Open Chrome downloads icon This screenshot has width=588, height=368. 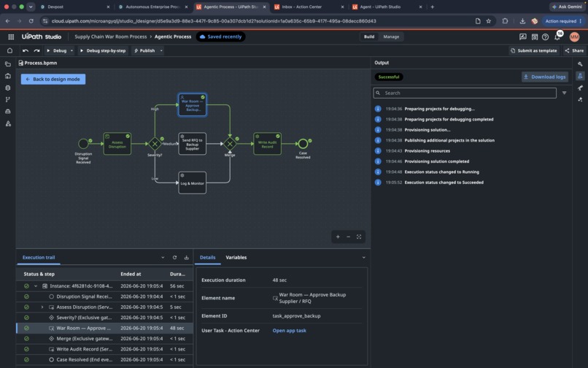pos(522,21)
